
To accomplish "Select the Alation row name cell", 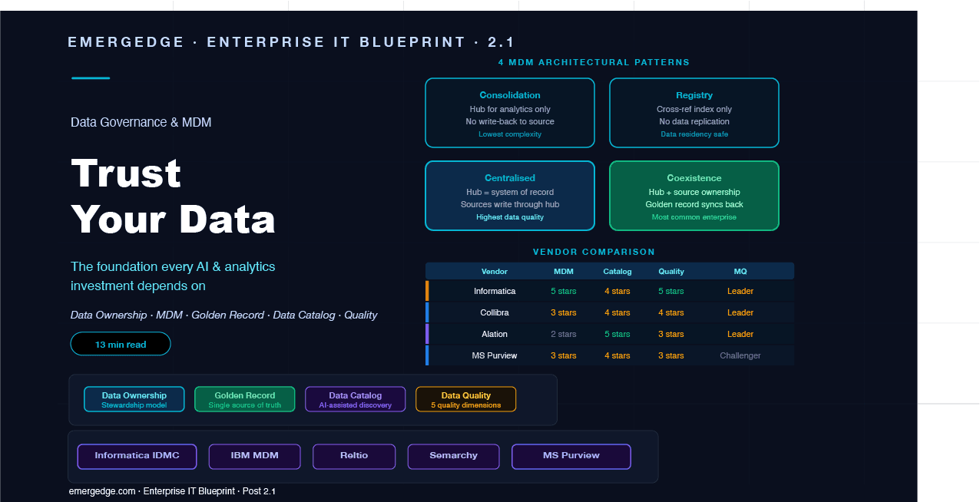I will pos(495,335).
